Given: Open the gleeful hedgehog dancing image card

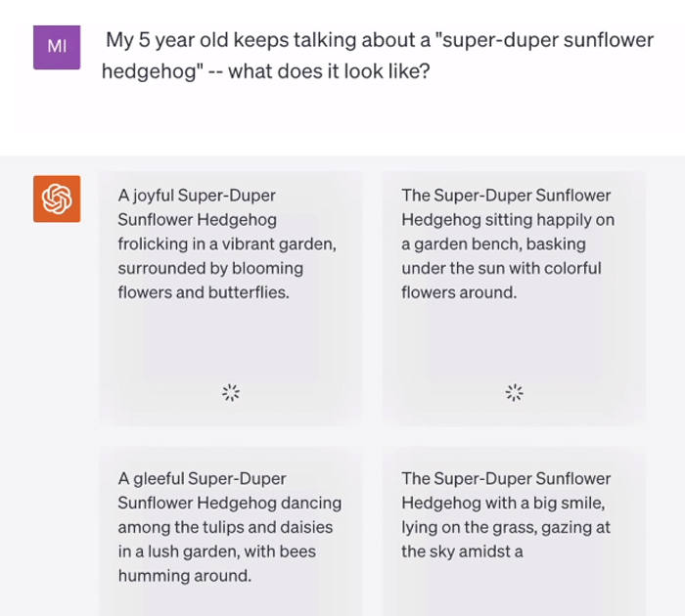Looking at the screenshot, I should [x=230, y=531].
